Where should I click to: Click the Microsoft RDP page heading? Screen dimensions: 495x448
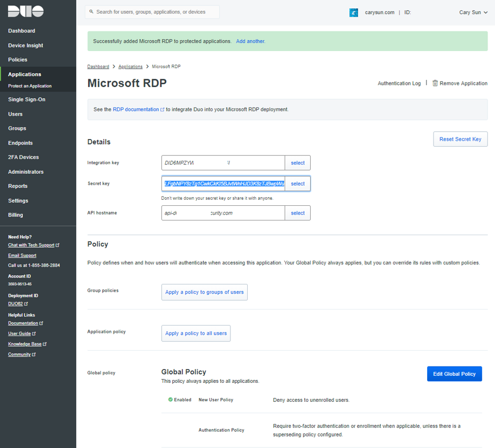(127, 83)
